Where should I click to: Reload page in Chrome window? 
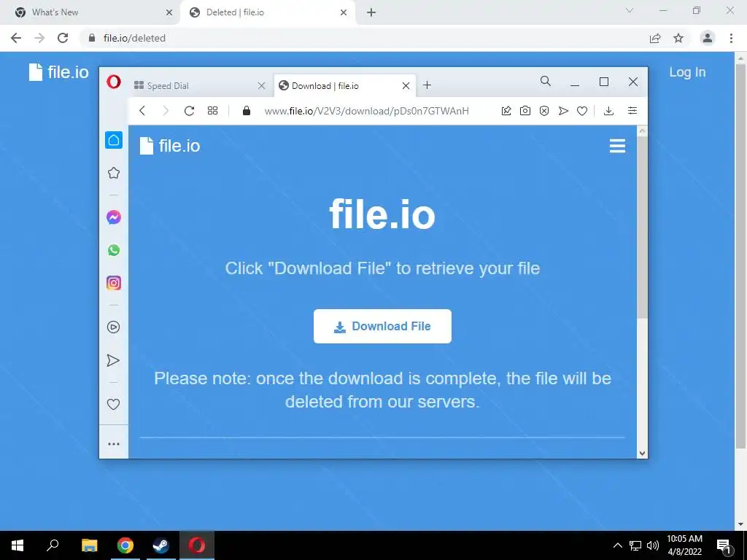[63, 38]
